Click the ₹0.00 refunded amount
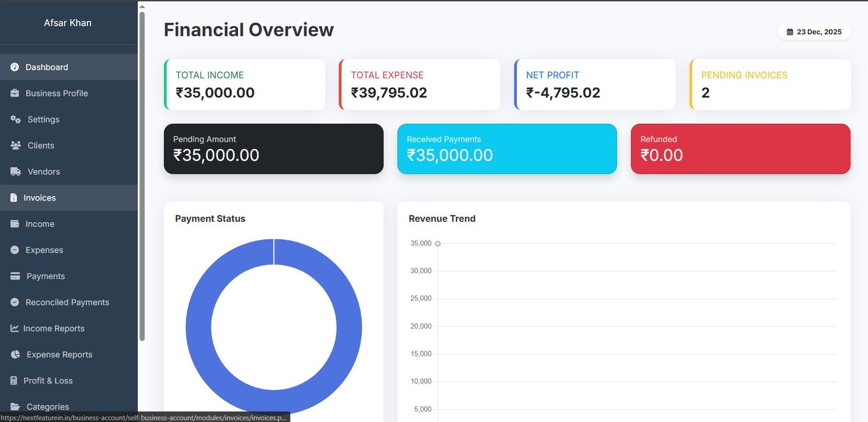The width and height of the screenshot is (868, 422). pos(661,155)
